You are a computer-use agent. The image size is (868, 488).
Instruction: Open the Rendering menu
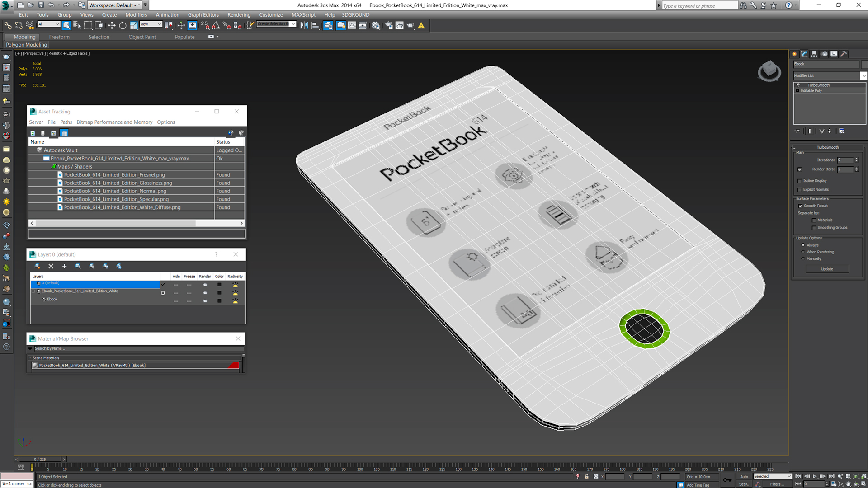tap(239, 15)
